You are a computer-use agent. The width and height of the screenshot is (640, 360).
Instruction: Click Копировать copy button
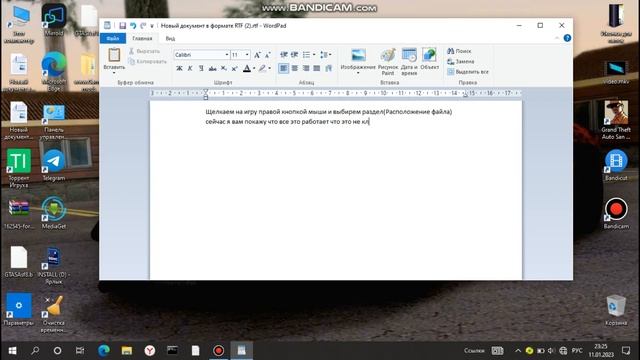147,61
